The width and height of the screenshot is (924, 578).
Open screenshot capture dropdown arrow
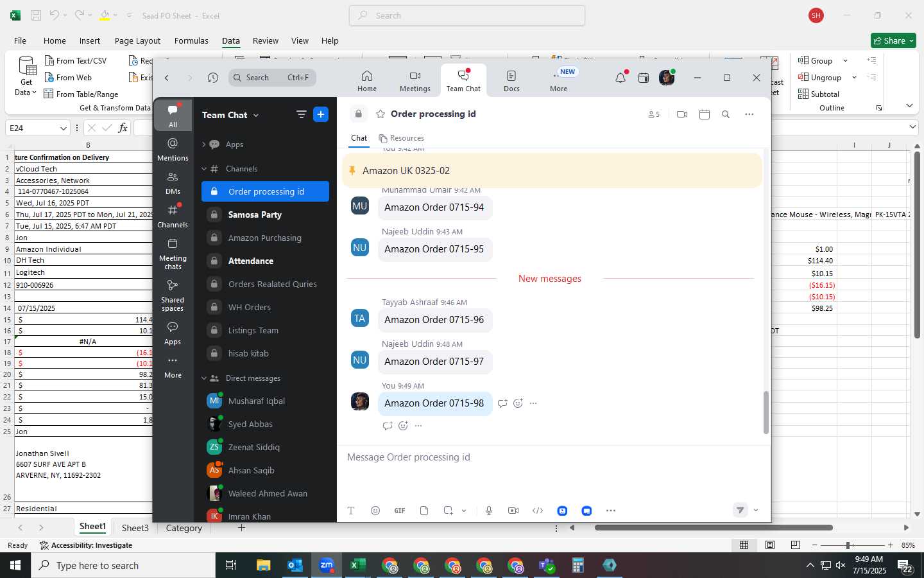click(464, 511)
